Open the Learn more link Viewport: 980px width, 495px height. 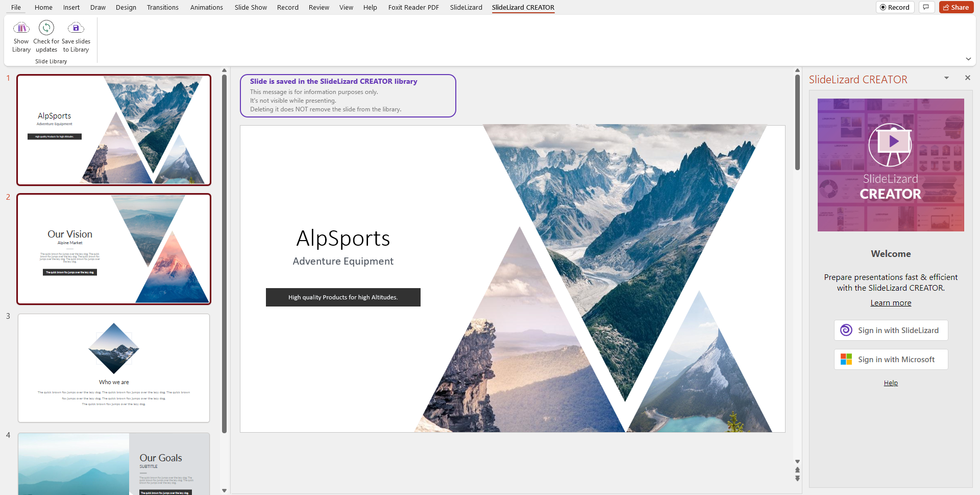[891, 303]
